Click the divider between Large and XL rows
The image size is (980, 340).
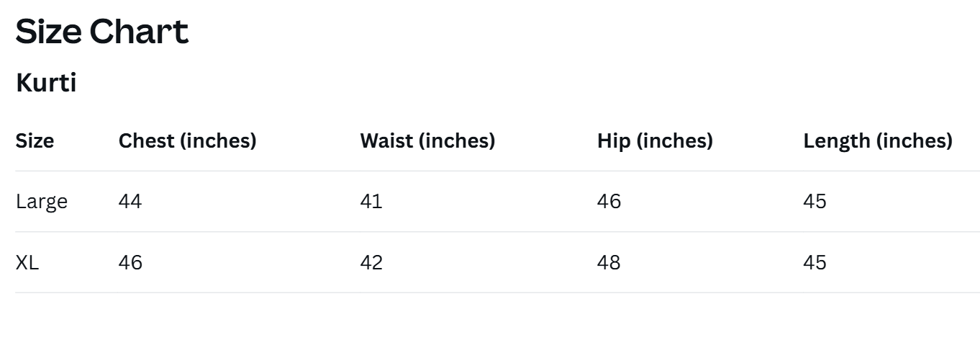click(x=496, y=232)
